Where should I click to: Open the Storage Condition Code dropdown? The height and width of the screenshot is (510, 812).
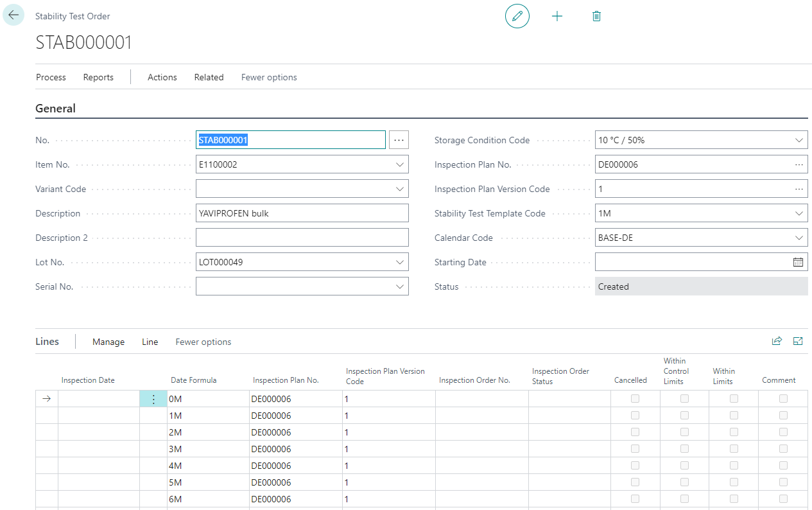click(799, 140)
